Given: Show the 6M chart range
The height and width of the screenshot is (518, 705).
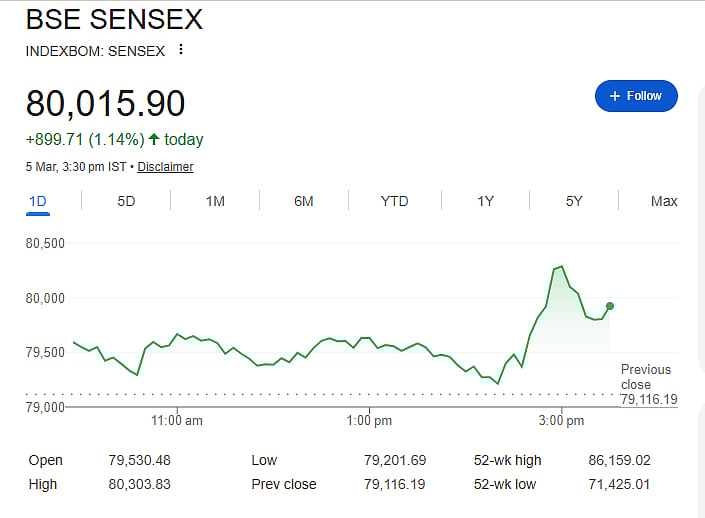Looking at the screenshot, I should click(x=304, y=201).
